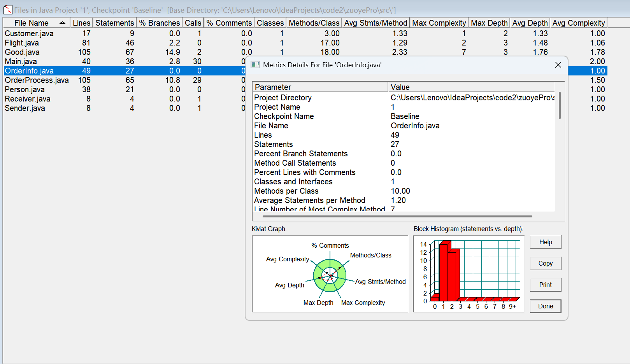Select the Percent Branch Statements row

coord(404,154)
